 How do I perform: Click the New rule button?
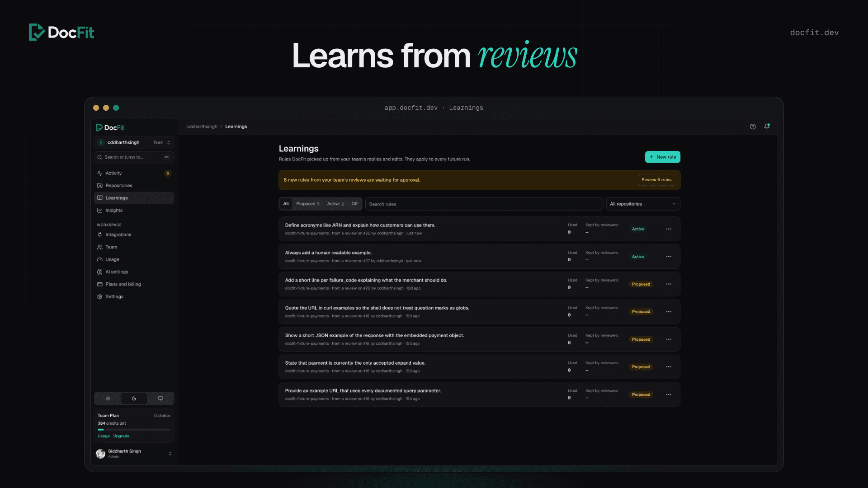662,157
